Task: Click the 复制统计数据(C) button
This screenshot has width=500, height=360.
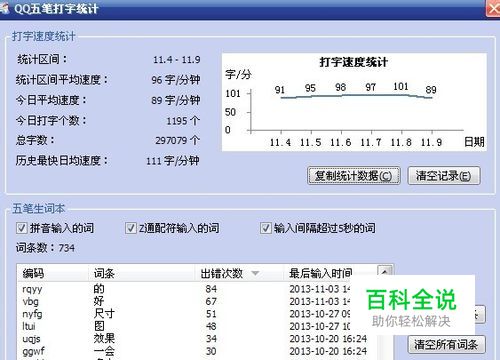Action: [354, 176]
